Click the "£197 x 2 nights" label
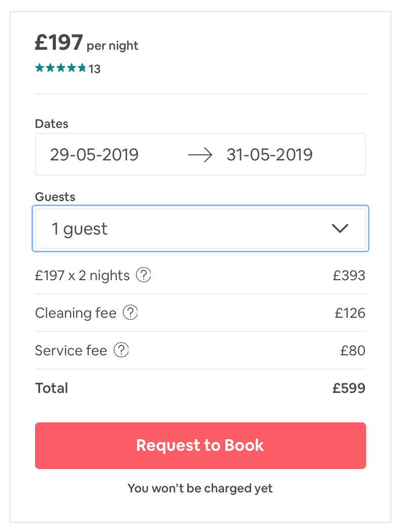Image resolution: width=401 pixels, height=532 pixels. click(82, 276)
